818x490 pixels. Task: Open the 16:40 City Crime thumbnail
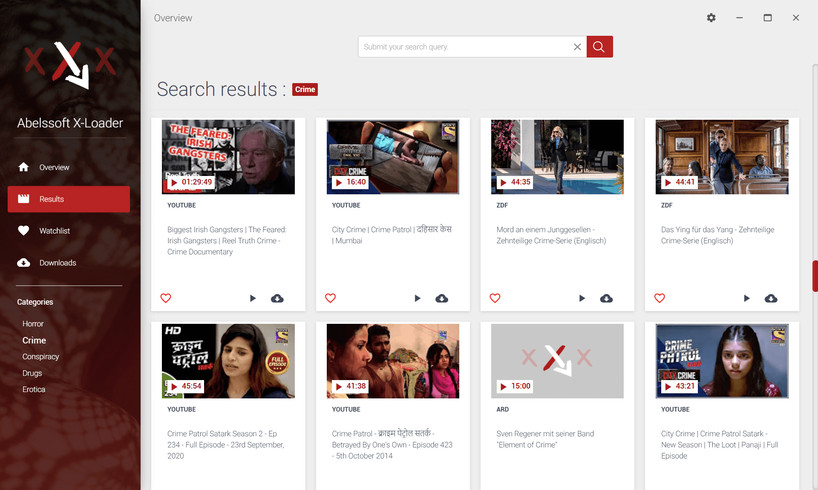(393, 157)
